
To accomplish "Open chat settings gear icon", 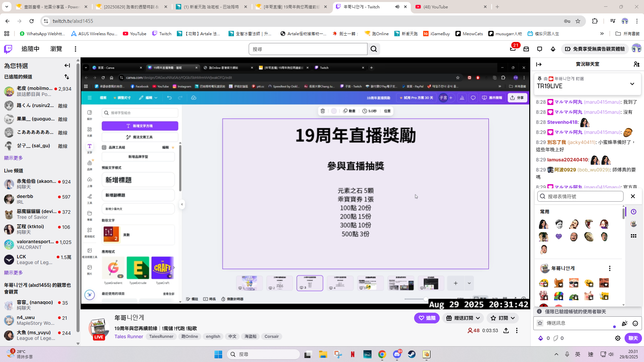I will 617,338.
